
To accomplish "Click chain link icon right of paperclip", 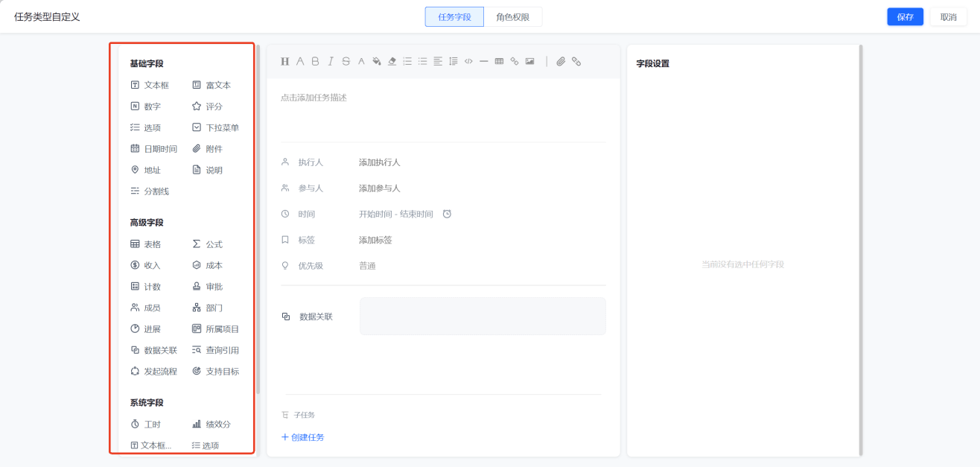I will 576,61.
